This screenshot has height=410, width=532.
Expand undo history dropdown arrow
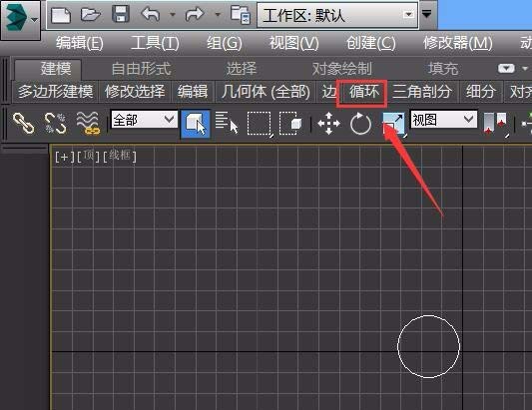click(x=173, y=15)
